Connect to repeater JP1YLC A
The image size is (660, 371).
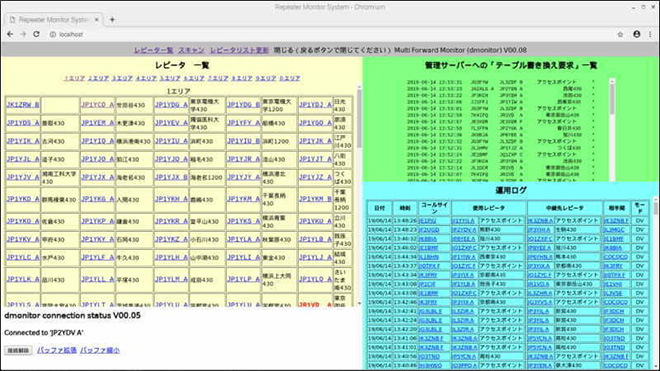tap(23, 257)
